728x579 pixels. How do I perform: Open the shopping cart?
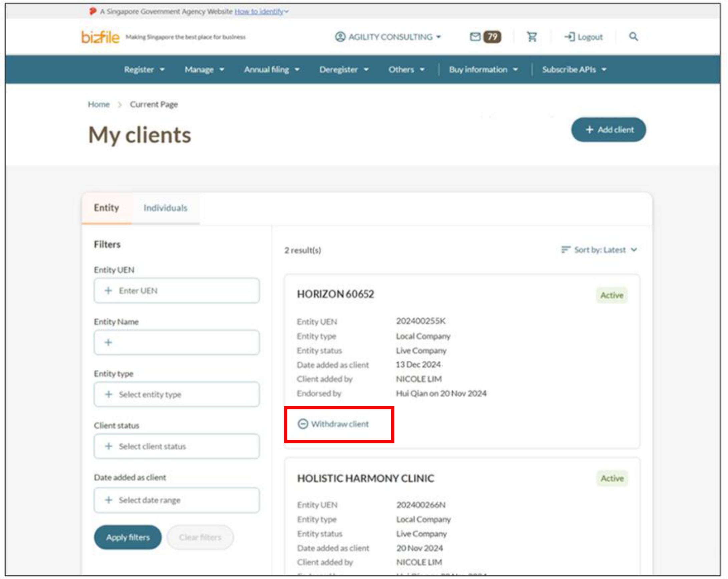click(532, 36)
